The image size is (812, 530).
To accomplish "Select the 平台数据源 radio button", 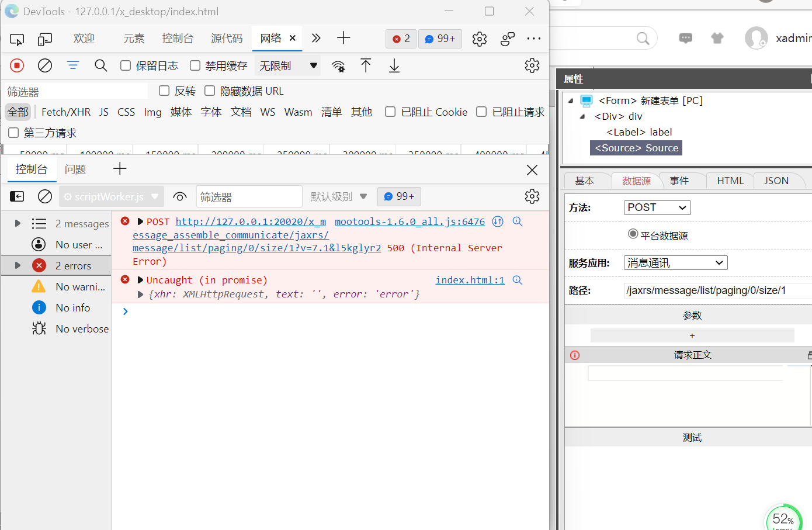I will coord(633,234).
